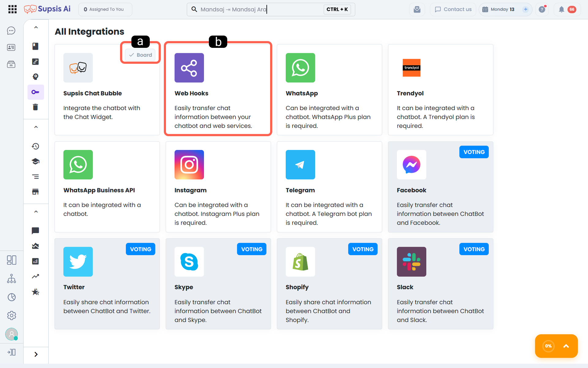Open the contact card icon in left rail

11,48
